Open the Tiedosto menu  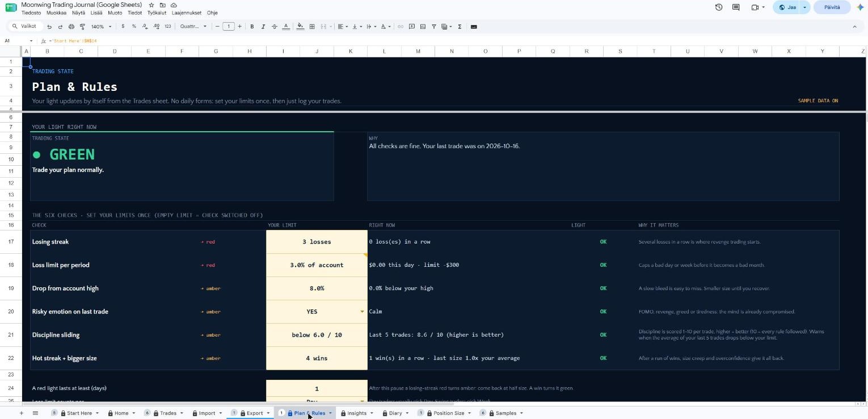coord(31,12)
